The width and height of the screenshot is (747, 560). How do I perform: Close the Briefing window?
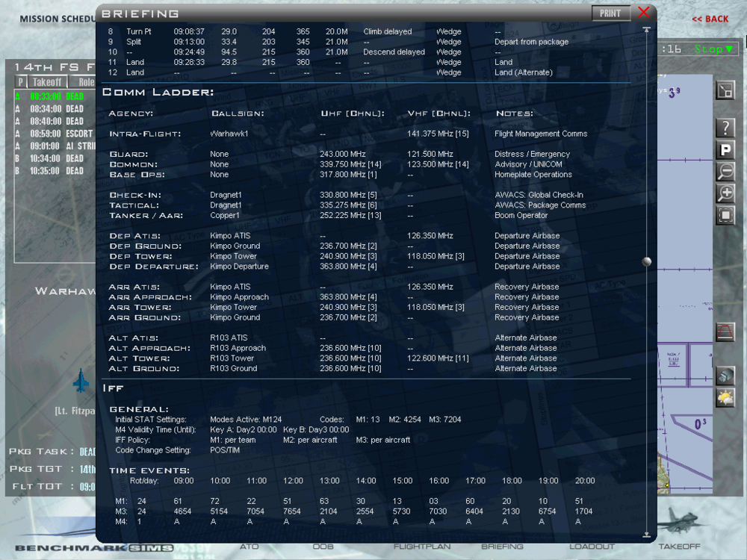click(644, 13)
